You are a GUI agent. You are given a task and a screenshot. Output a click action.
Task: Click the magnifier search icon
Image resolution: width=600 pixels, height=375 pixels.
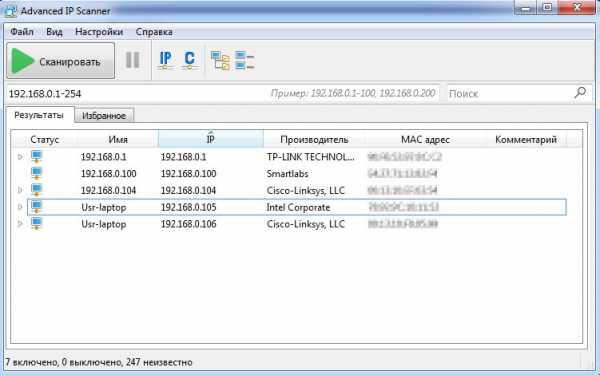(580, 92)
